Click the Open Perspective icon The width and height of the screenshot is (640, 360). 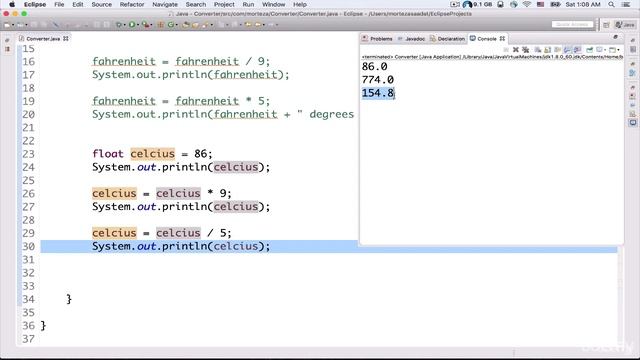click(x=607, y=25)
